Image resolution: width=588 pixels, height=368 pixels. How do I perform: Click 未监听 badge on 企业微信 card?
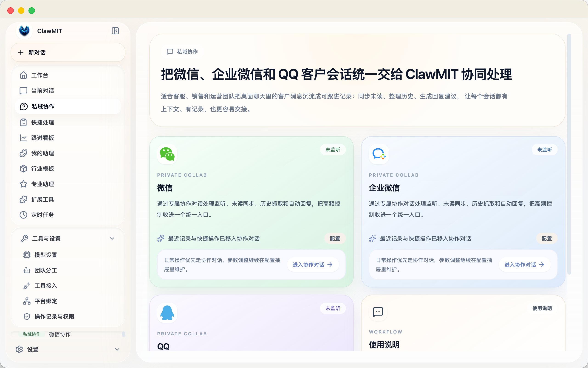(545, 150)
